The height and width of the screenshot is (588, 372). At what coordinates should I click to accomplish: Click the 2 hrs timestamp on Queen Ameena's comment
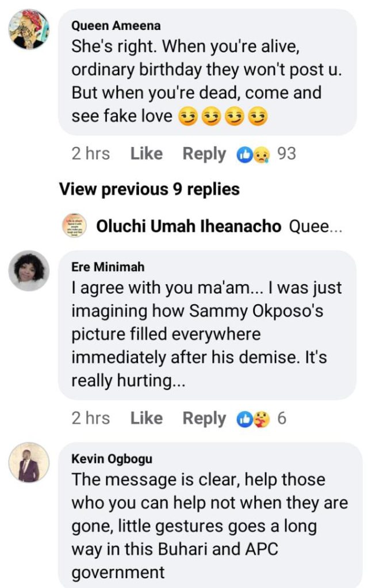pyautogui.click(x=90, y=154)
